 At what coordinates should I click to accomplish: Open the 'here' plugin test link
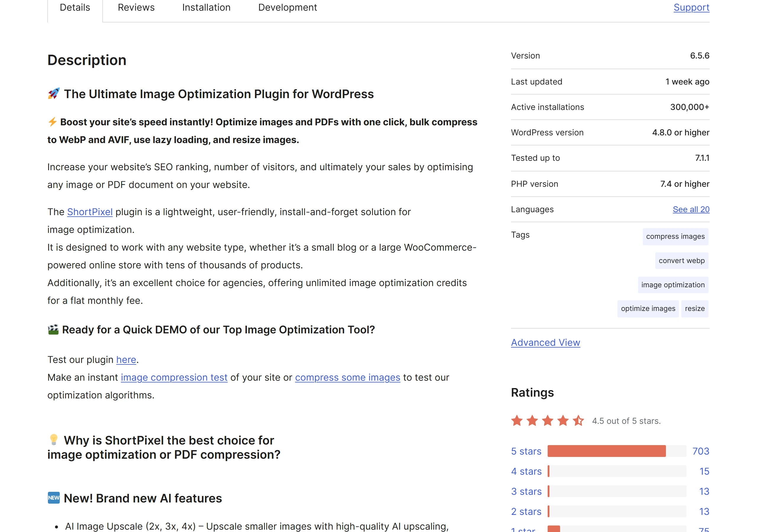coord(126,360)
